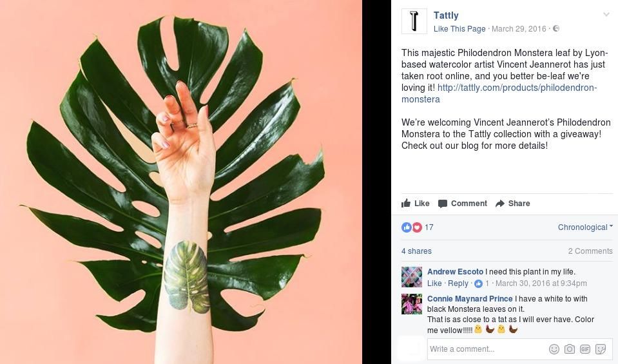This screenshot has height=364, width=618.
Task: Like Andrew Escoto's comment
Action: click(434, 283)
